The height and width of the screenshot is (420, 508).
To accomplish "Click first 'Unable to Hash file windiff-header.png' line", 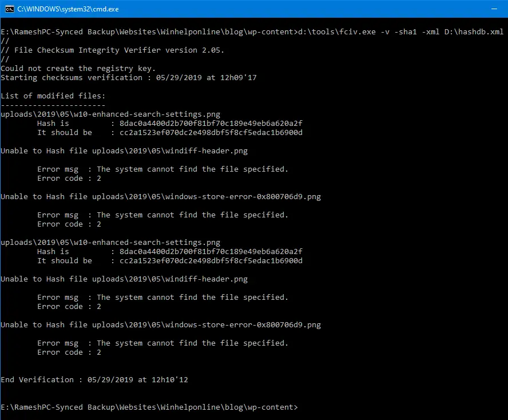I will [x=124, y=151].
